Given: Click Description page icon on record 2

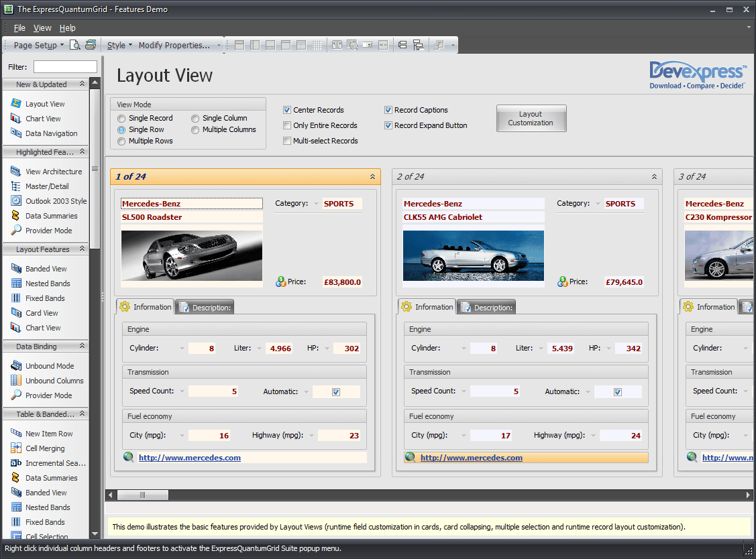Looking at the screenshot, I should (466, 307).
